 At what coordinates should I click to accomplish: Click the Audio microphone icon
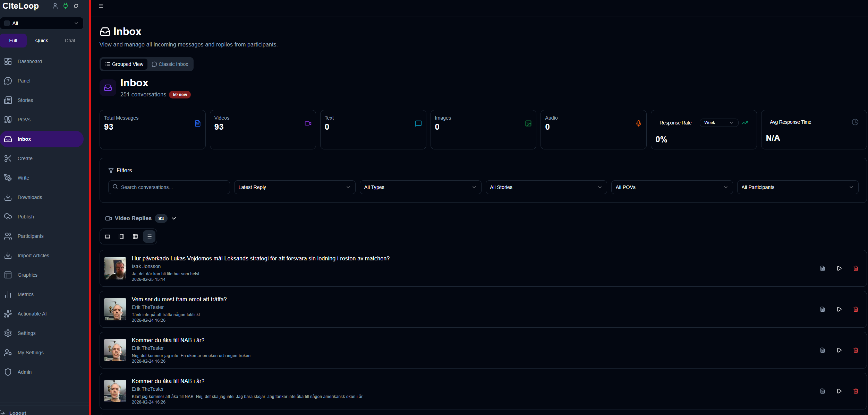coord(639,123)
